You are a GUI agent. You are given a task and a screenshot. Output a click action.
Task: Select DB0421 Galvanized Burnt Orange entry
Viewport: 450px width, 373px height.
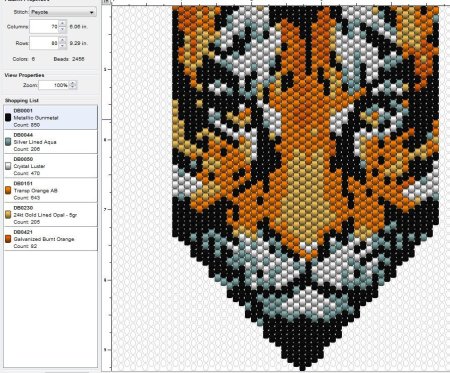click(50, 239)
